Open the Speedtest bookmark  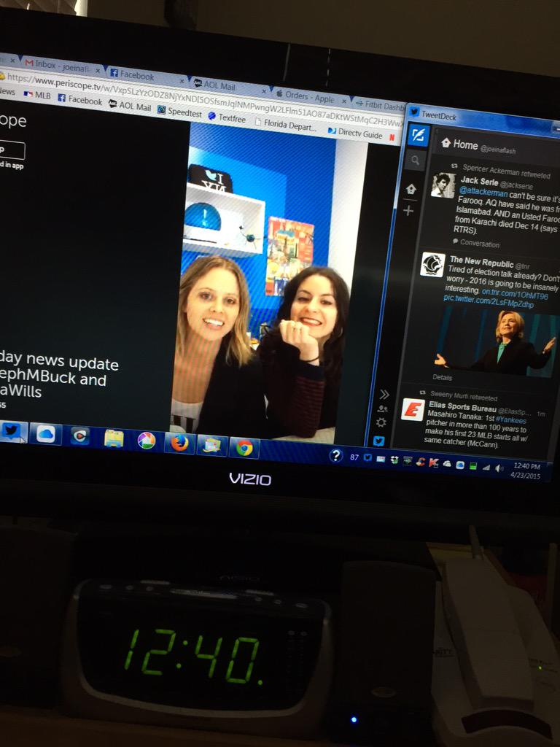(x=179, y=112)
